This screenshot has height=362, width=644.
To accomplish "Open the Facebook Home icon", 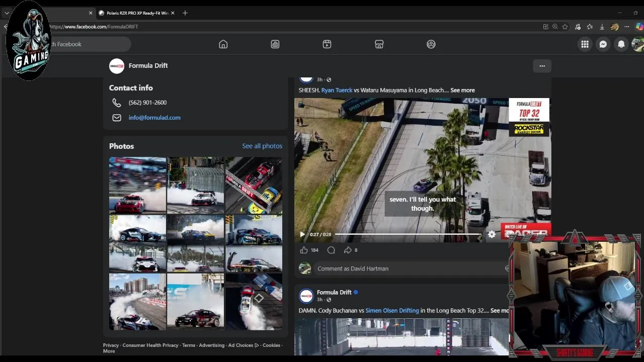I will click(223, 44).
